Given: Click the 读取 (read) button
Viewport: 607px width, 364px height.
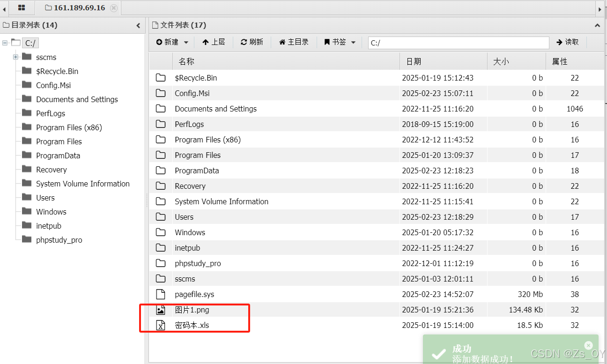Looking at the screenshot, I should [x=568, y=42].
